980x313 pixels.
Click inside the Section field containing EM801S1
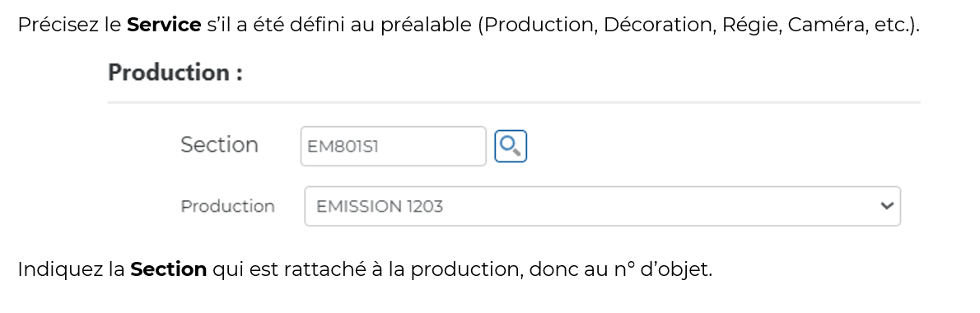pos(393,146)
